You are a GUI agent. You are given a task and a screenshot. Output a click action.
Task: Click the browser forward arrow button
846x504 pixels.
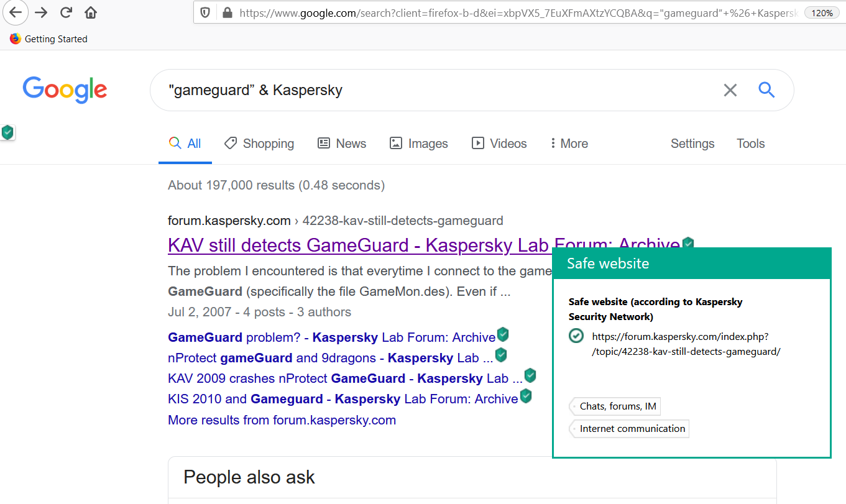41,12
